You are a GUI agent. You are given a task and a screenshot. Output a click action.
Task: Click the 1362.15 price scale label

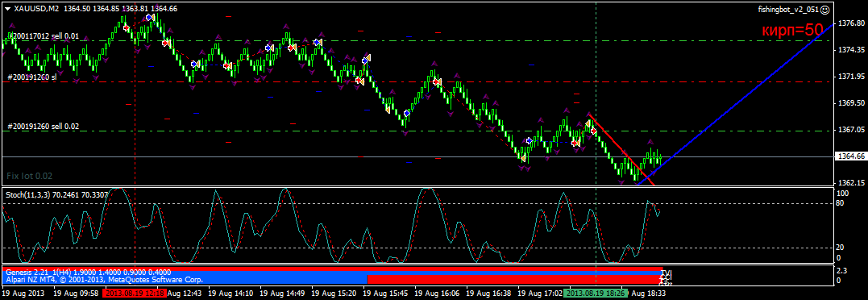point(851,182)
